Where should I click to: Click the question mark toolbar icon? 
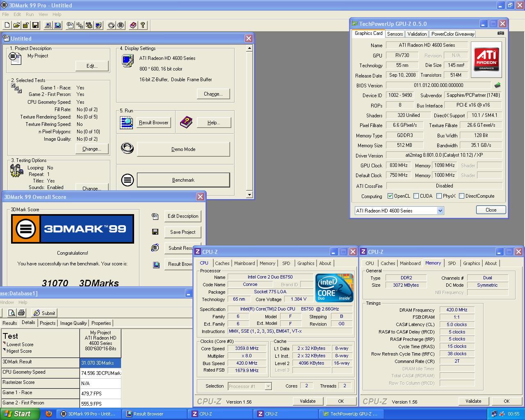[x=143, y=25]
